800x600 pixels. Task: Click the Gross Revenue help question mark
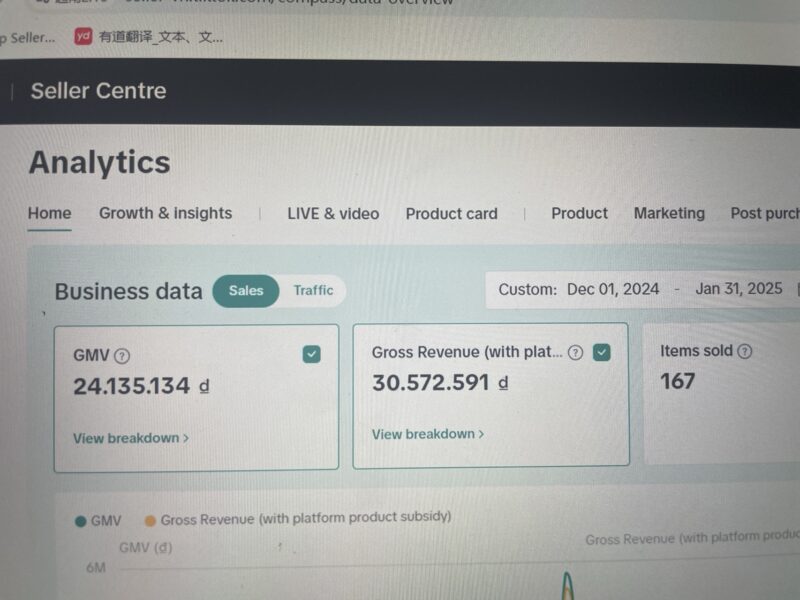[575, 352]
